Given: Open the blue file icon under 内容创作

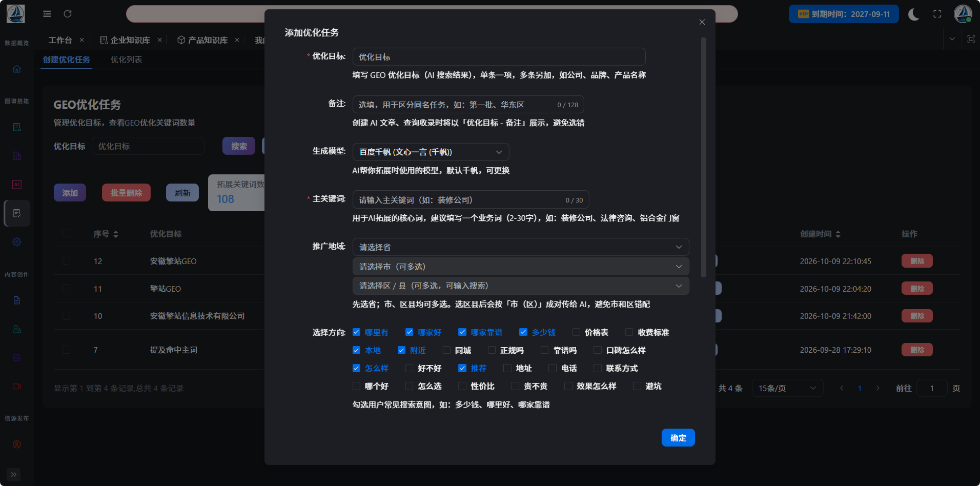Looking at the screenshot, I should (x=17, y=300).
